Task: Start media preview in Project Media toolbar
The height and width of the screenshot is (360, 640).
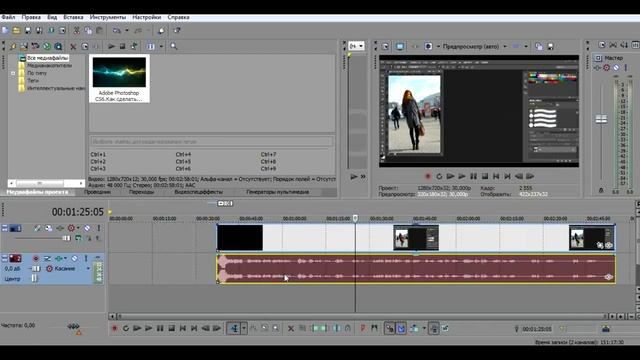Action: (111, 47)
